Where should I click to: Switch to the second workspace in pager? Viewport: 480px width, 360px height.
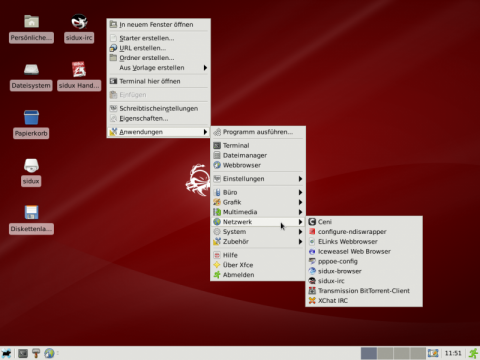(385, 353)
